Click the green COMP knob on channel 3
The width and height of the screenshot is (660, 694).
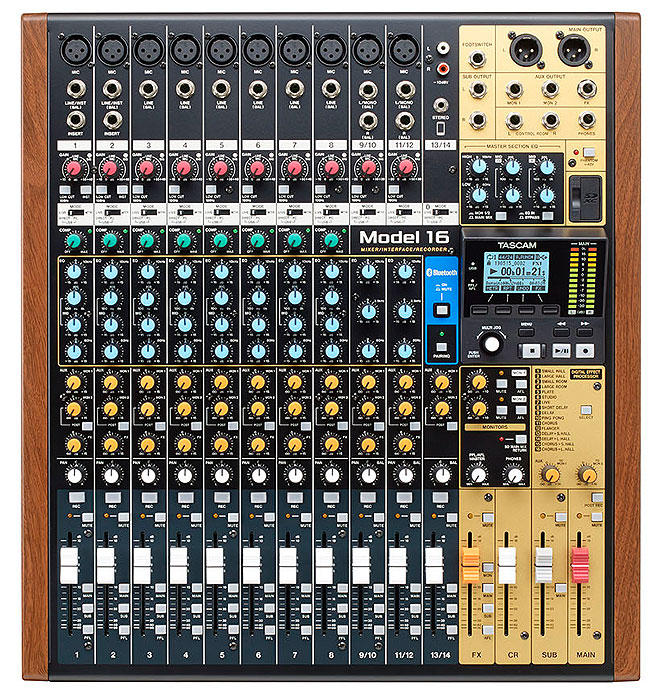[147, 240]
